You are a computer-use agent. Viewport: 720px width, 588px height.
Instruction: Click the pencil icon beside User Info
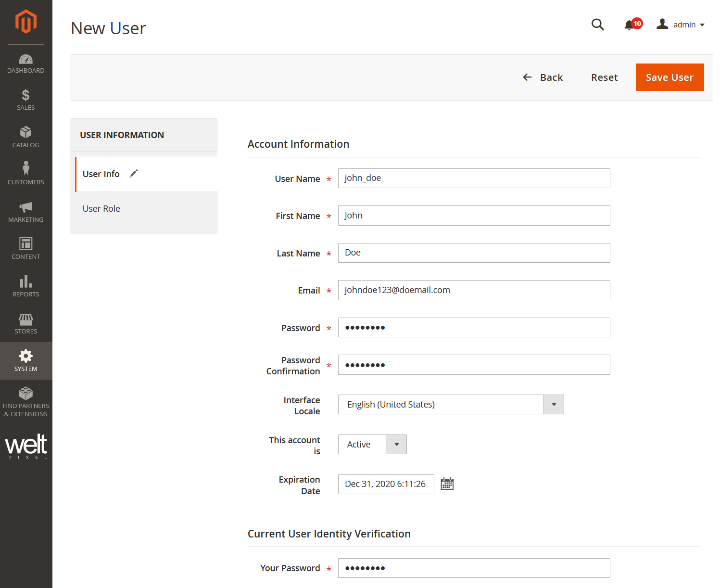[134, 174]
